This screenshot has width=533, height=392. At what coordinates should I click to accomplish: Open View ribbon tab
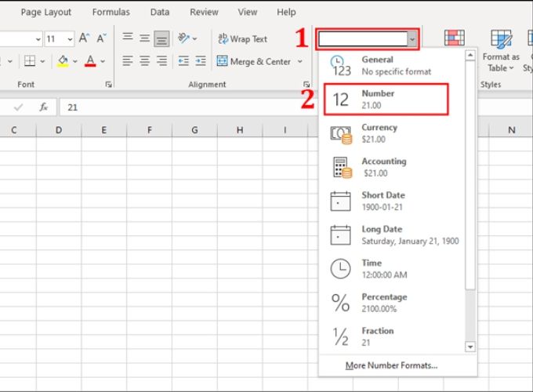click(248, 13)
